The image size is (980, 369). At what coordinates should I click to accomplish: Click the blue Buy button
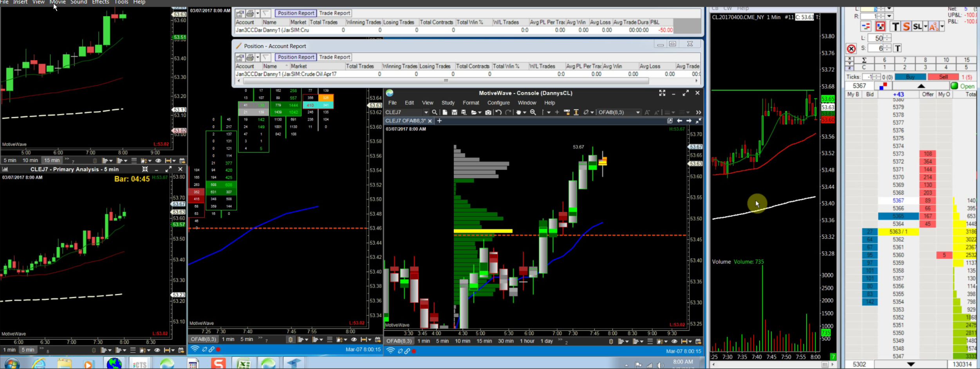coord(910,77)
